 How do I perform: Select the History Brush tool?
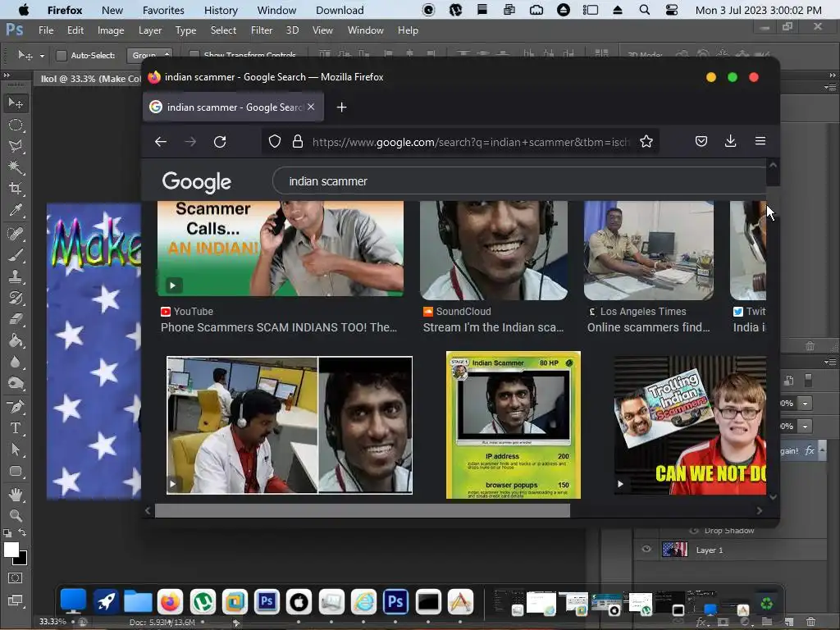point(16,298)
